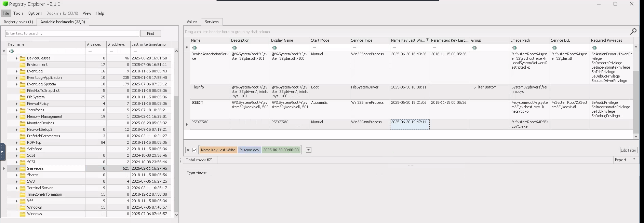
Task: Click the 'Is same day' filter operator
Action: tap(249, 150)
